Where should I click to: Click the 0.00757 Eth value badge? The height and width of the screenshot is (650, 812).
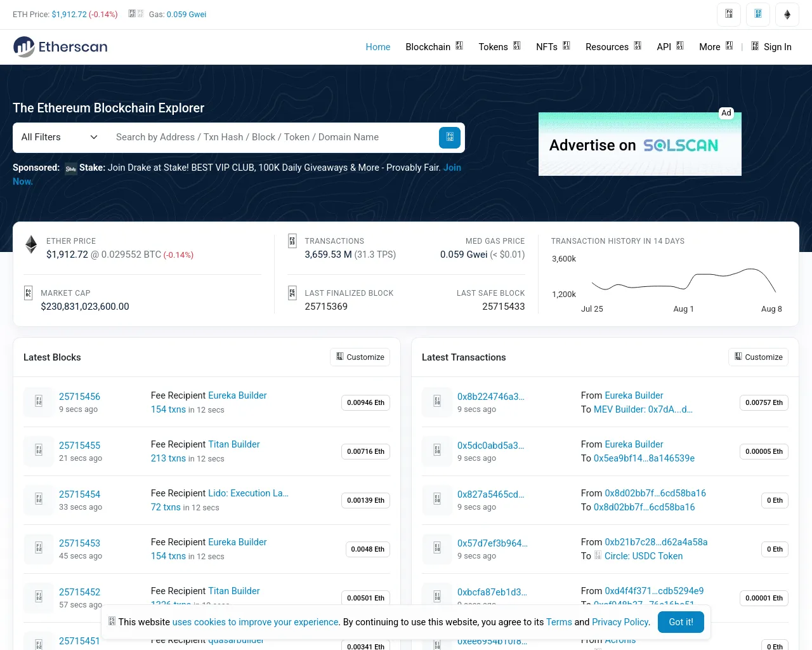point(764,402)
